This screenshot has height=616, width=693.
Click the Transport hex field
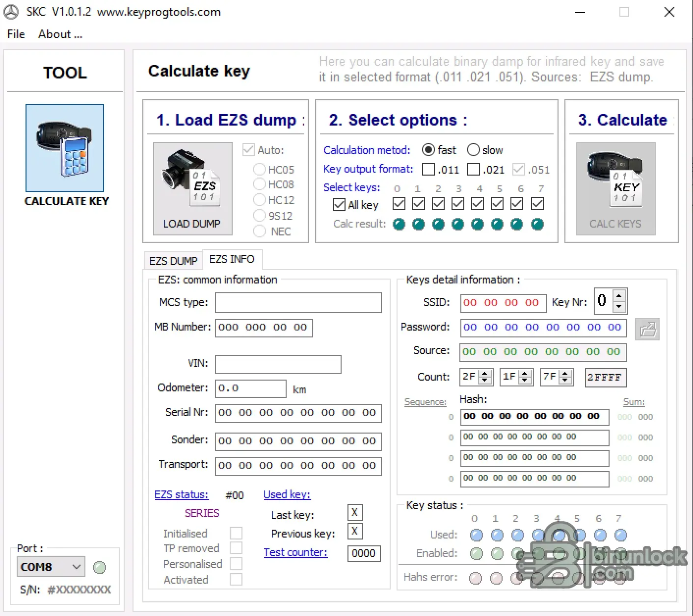[x=298, y=466]
